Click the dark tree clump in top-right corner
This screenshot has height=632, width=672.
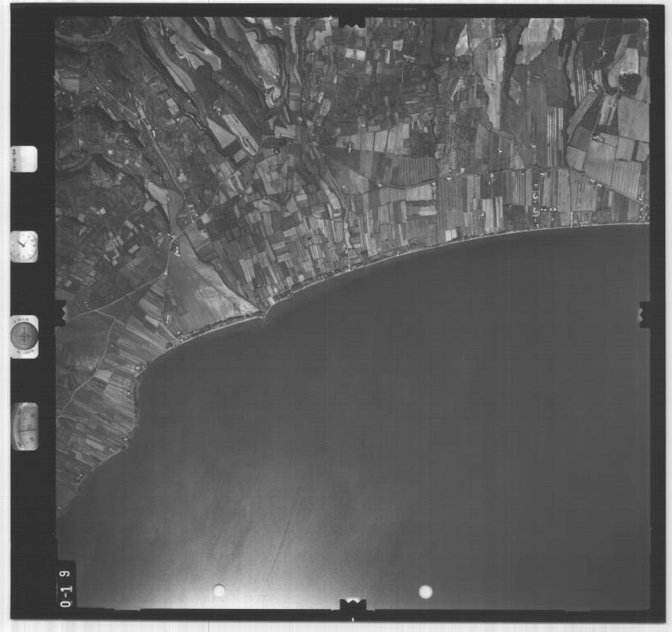click(x=629, y=82)
